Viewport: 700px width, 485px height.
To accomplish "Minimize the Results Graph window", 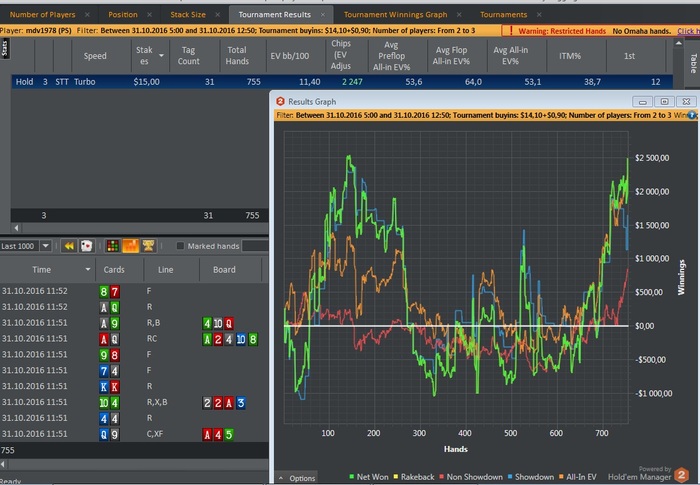I will (642, 102).
